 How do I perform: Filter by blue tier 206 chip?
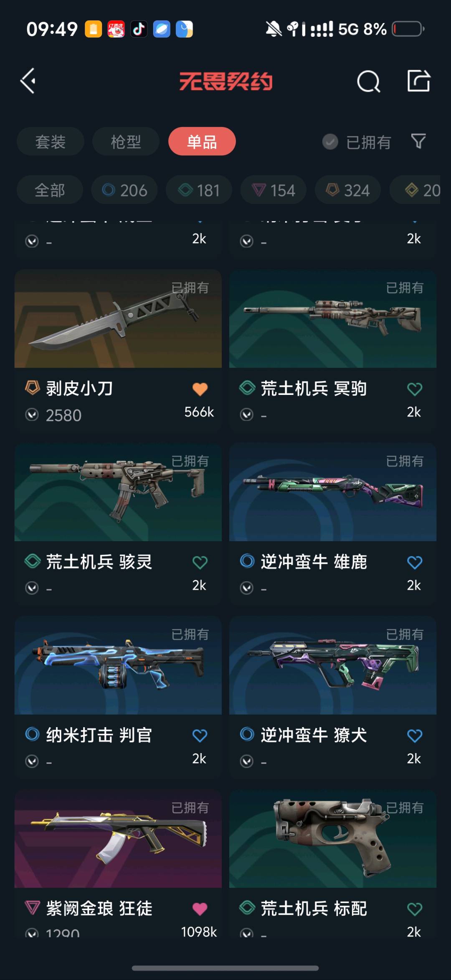(124, 190)
